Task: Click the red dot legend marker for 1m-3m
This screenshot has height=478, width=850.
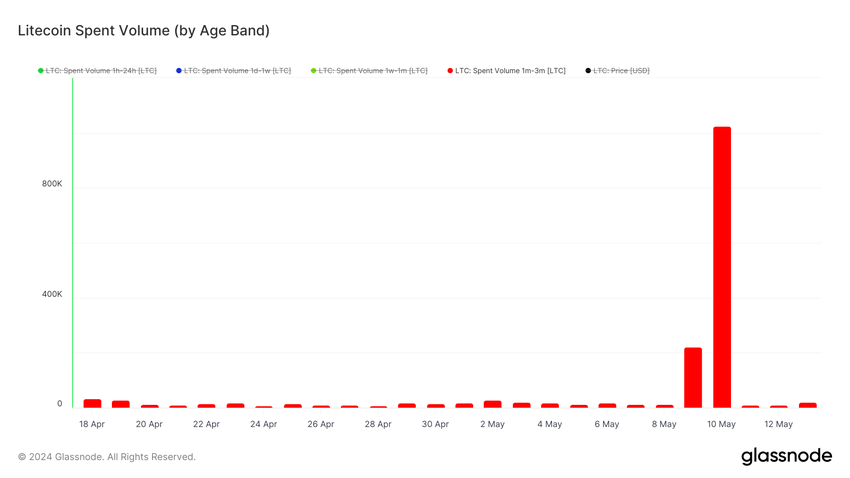Action: tap(450, 70)
